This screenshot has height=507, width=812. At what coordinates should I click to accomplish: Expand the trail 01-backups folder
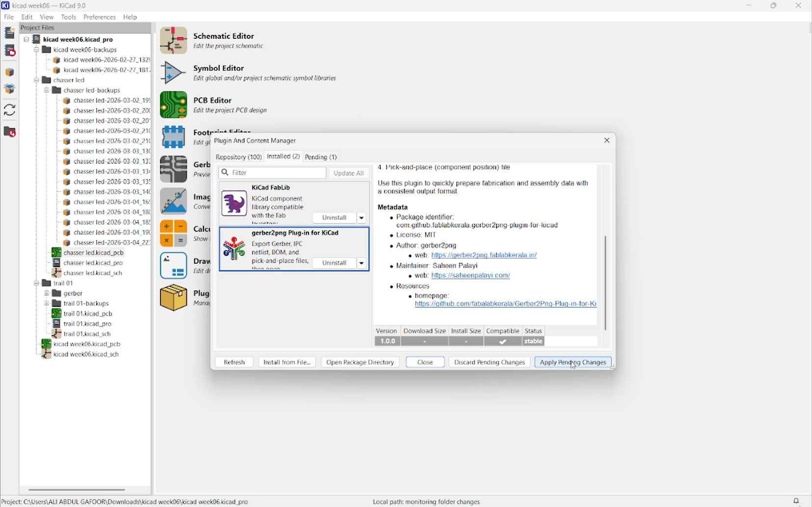pyautogui.click(x=47, y=303)
